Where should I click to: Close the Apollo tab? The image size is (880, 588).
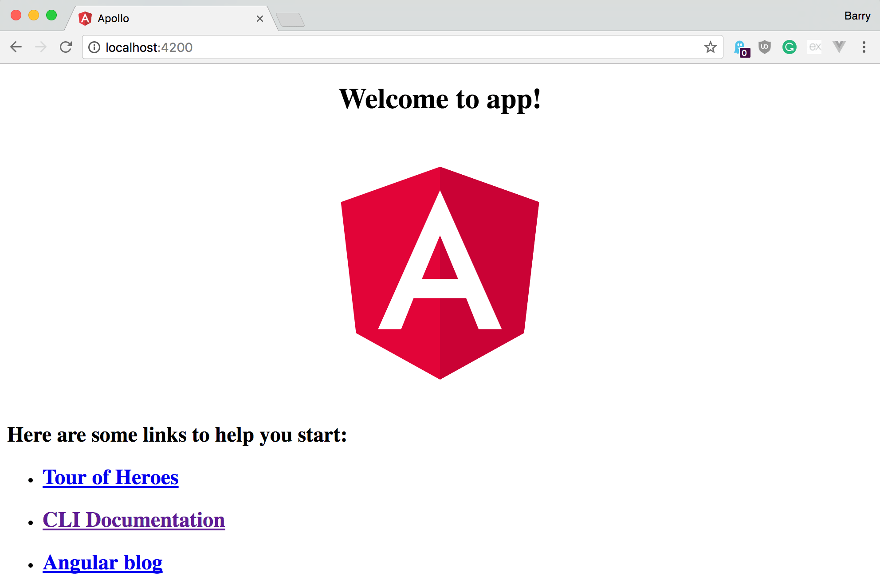(260, 19)
